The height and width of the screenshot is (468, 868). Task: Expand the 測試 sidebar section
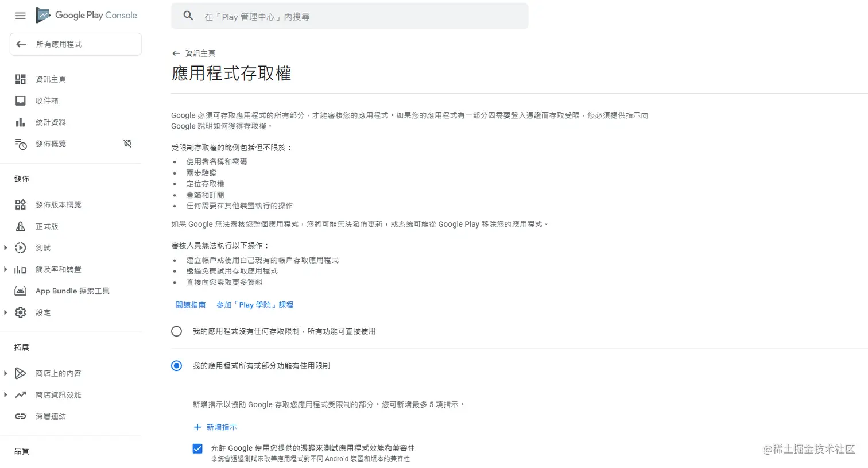6,248
